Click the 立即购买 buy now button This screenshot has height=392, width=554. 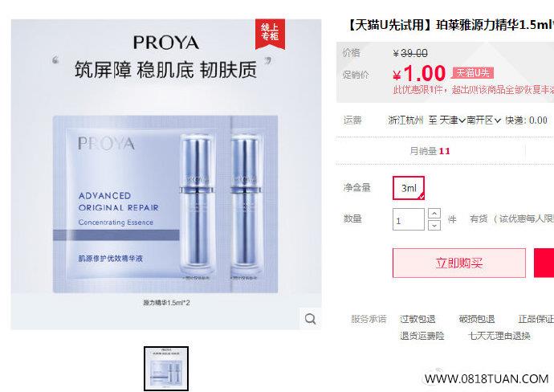459,263
